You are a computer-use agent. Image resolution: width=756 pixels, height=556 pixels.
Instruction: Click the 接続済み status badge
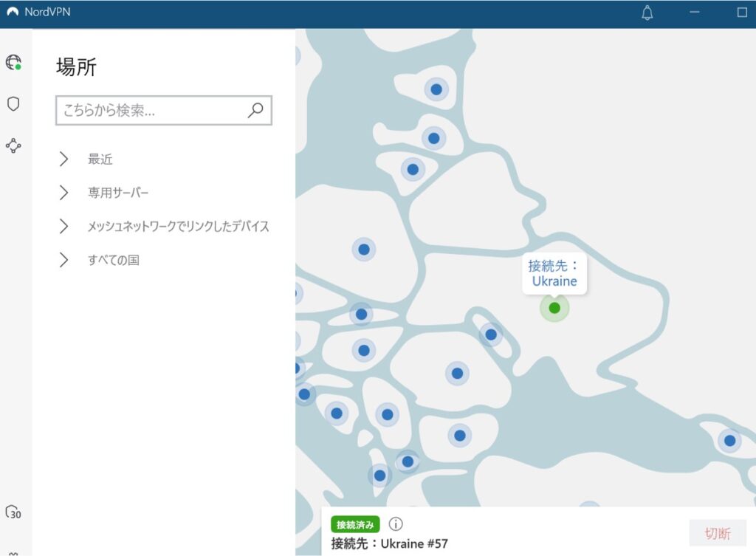[356, 524]
